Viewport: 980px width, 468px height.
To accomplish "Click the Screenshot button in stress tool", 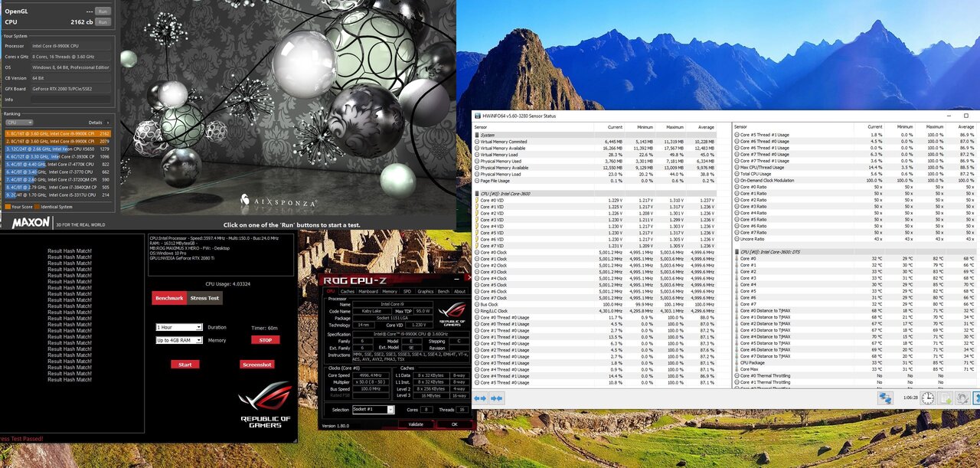I will pos(257,365).
